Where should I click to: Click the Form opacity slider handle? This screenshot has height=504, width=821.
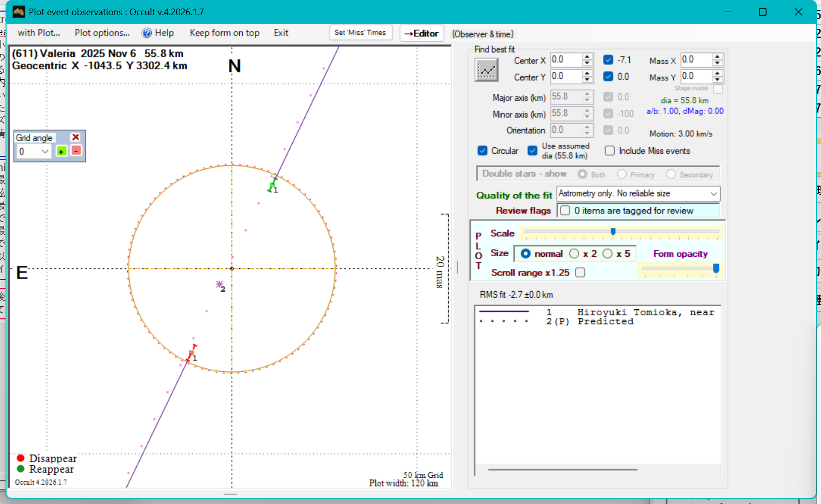[716, 268]
